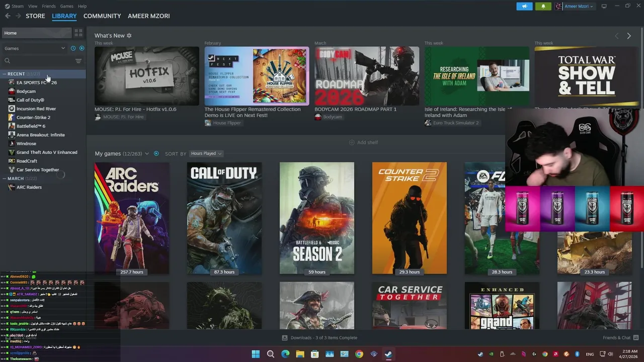Open Counter-Strike 2 game cover
644x362 pixels.
point(410,218)
